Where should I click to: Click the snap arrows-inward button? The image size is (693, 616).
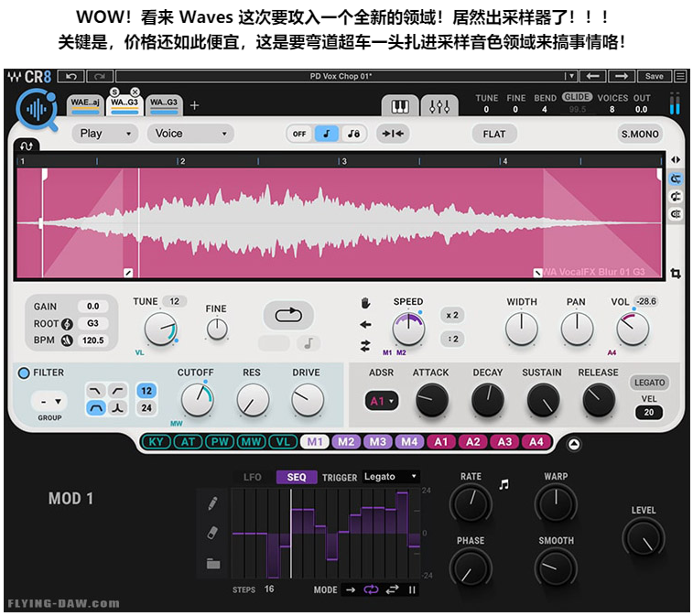click(x=393, y=134)
